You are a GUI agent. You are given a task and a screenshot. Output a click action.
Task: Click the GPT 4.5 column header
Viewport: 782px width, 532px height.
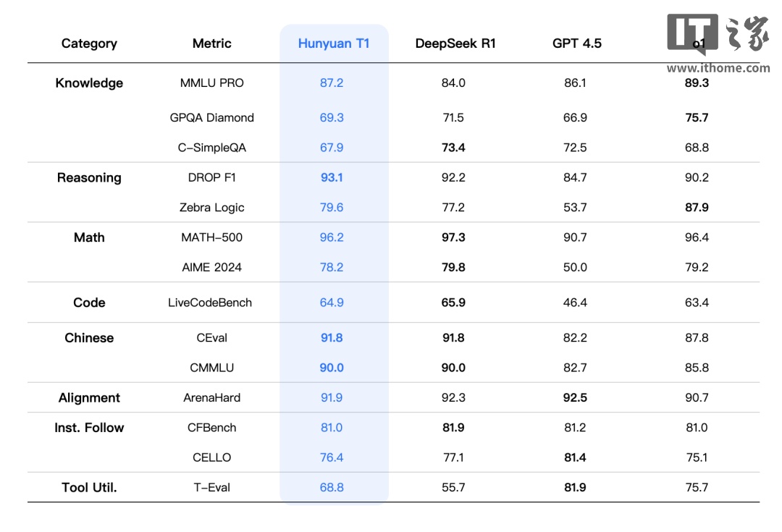pos(576,43)
